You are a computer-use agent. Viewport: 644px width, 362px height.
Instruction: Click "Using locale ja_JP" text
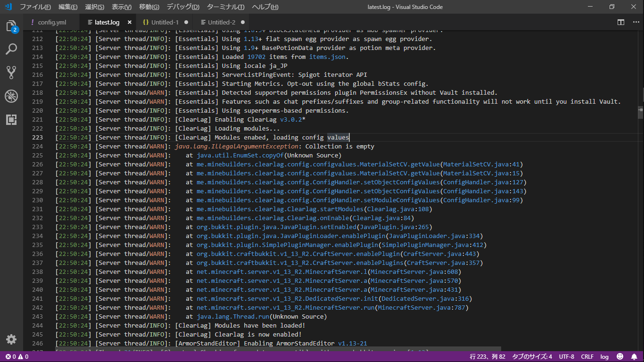pyautogui.click(x=255, y=66)
